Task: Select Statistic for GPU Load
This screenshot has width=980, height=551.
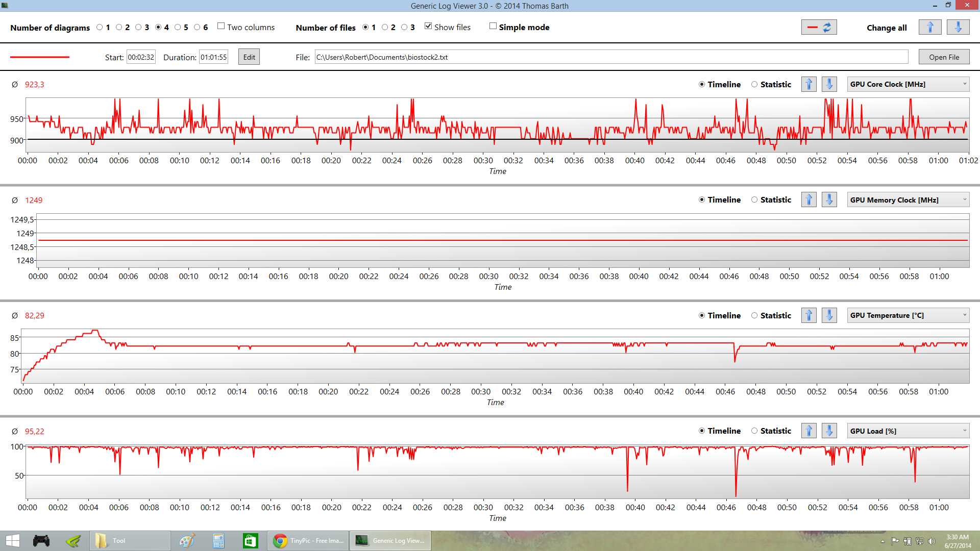Action: tap(754, 431)
